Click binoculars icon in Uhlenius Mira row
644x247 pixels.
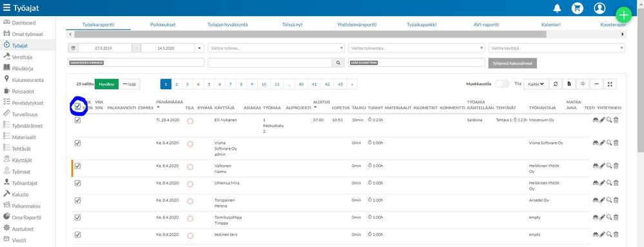pyautogui.click(x=595, y=183)
